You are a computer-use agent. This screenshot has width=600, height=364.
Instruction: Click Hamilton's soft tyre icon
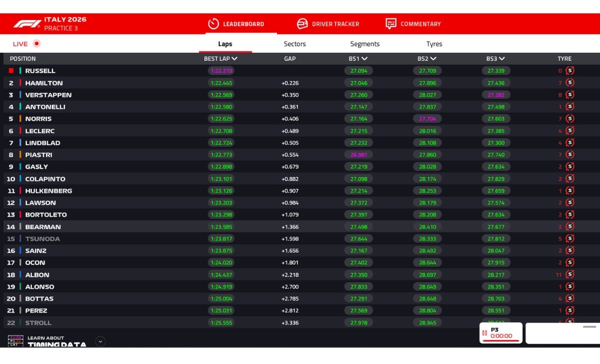pos(569,83)
